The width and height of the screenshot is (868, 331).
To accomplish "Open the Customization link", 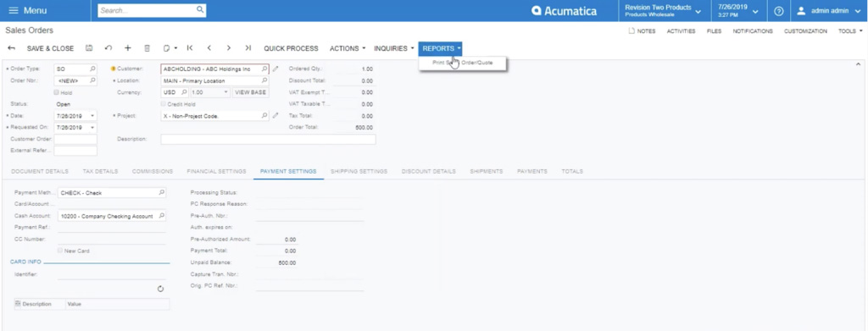I will point(805,31).
